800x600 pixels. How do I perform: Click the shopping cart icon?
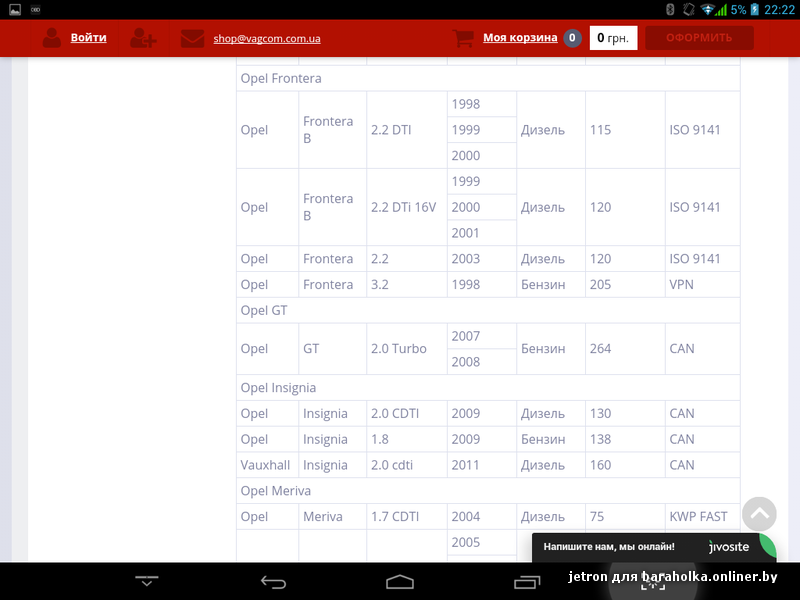[x=463, y=38]
